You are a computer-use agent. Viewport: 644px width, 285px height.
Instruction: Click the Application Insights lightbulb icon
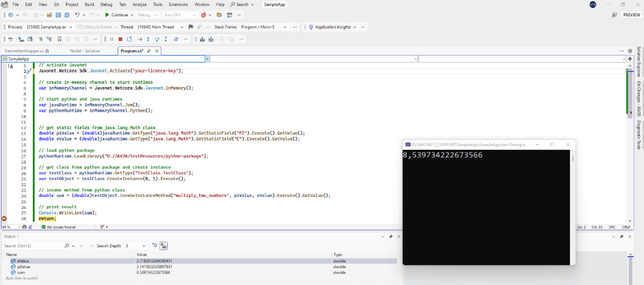point(311,27)
